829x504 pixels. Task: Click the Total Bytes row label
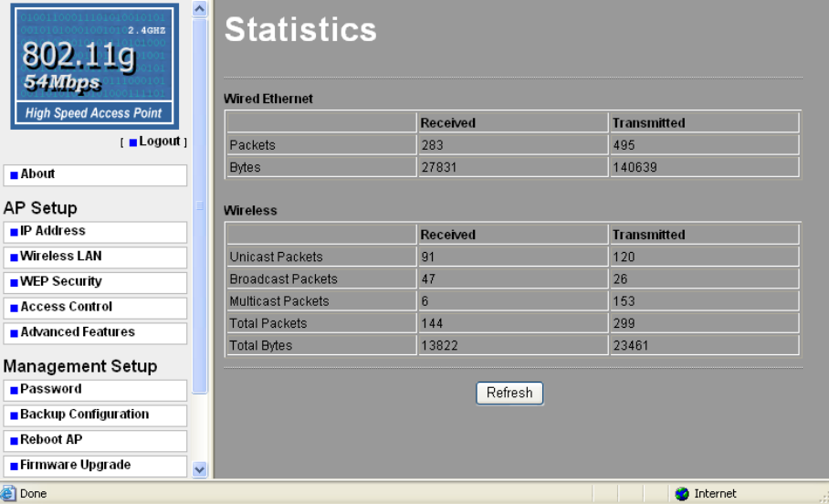point(260,345)
